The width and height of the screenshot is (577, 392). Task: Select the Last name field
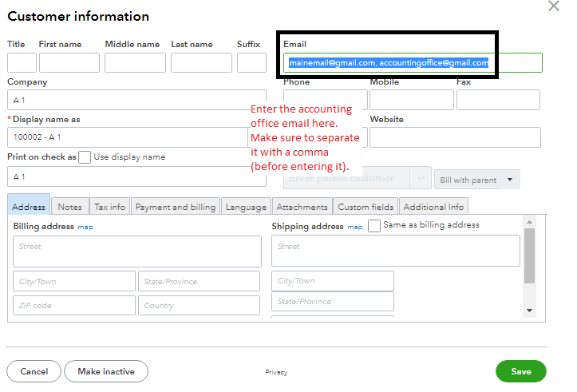pos(201,62)
